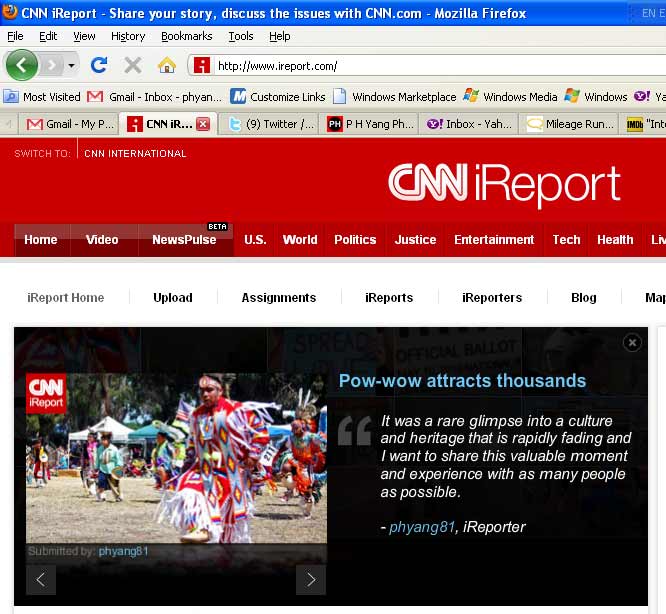Open the Windows Marketplace bookmark
This screenshot has width=666, height=614.
tap(395, 97)
